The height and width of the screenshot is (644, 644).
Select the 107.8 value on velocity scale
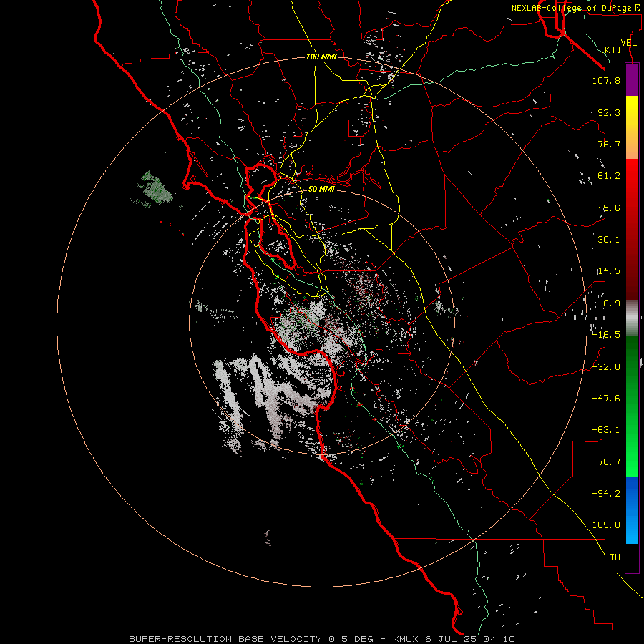click(606, 80)
